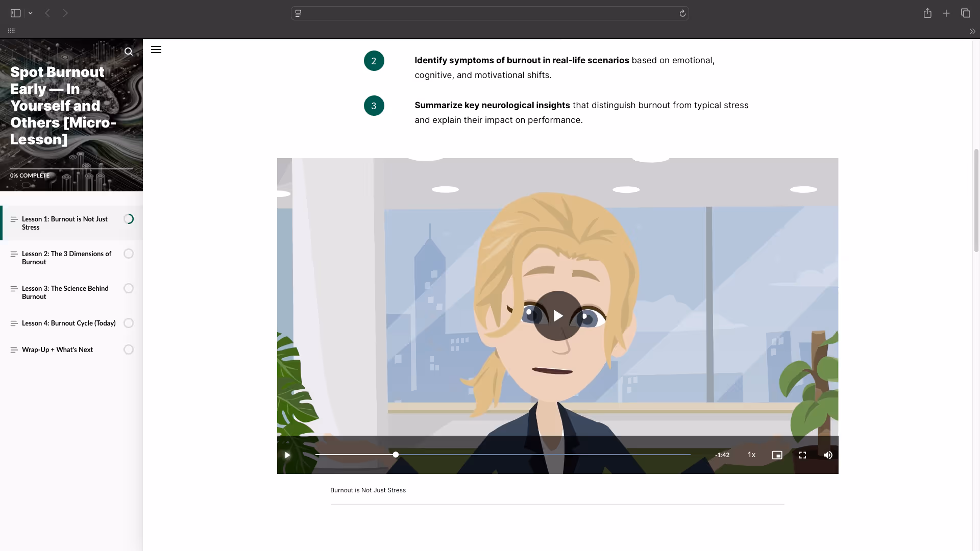Toggle the hamburger sidebar menu
Screen dimensions: 980x551
[x=156, y=49]
